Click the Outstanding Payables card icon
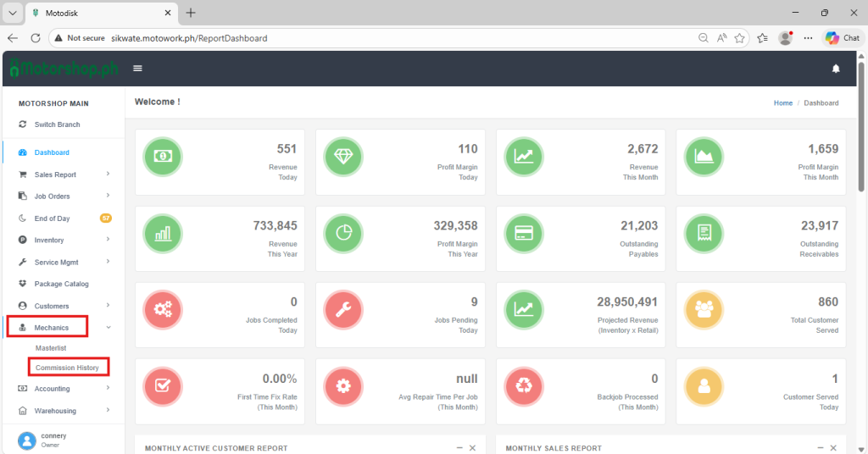 click(523, 233)
